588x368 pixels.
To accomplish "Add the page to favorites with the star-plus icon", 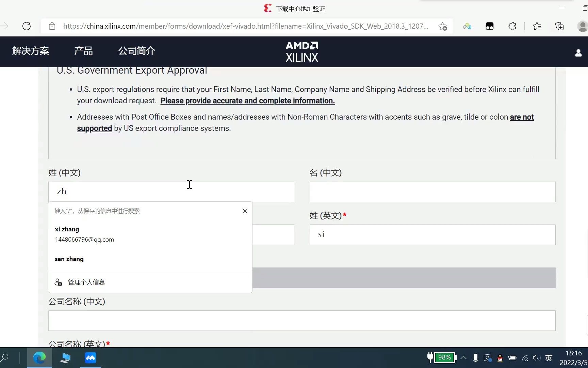I will (x=443, y=26).
